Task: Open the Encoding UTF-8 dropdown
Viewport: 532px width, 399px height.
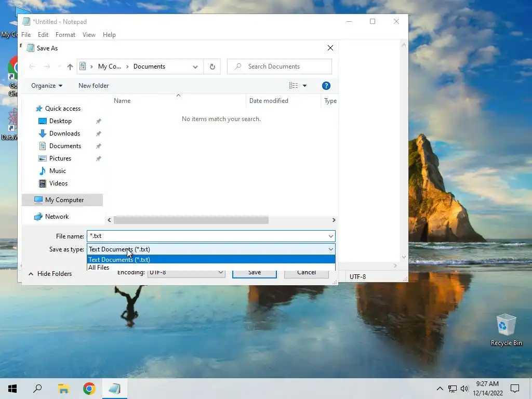Action: [187, 272]
